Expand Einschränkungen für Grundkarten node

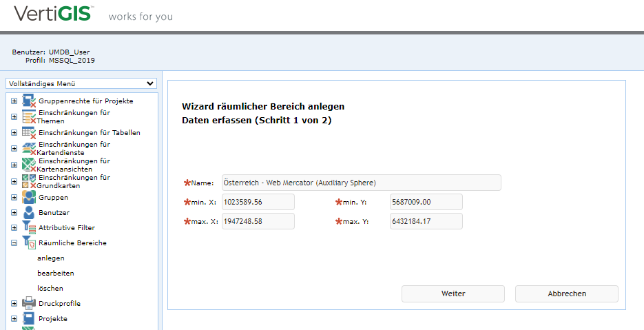pos(14,181)
